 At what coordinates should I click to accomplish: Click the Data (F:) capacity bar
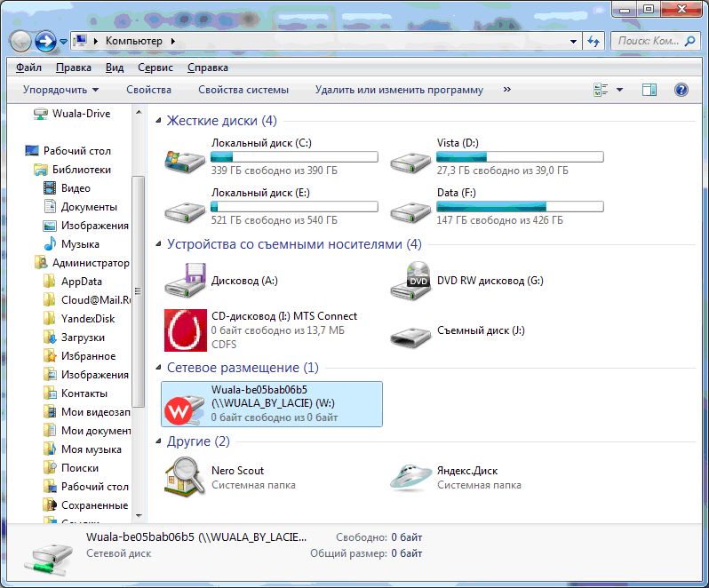pos(520,207)
